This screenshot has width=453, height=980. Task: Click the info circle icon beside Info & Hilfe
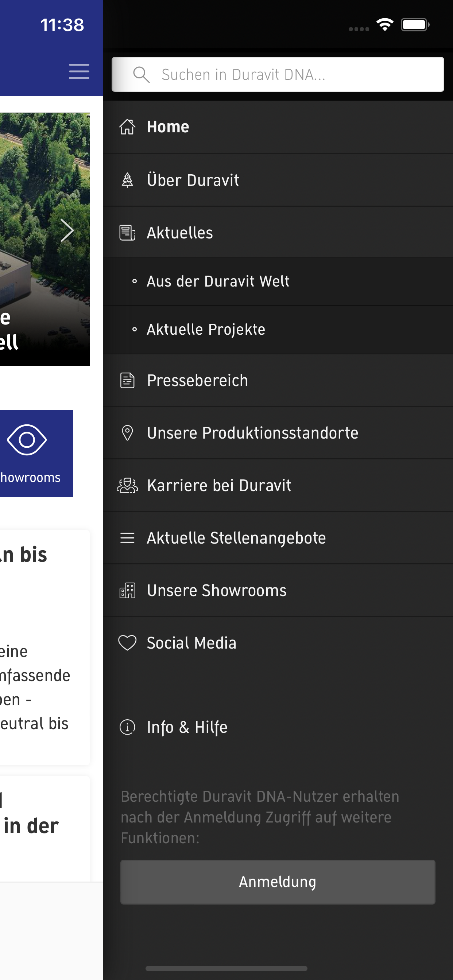127,727
